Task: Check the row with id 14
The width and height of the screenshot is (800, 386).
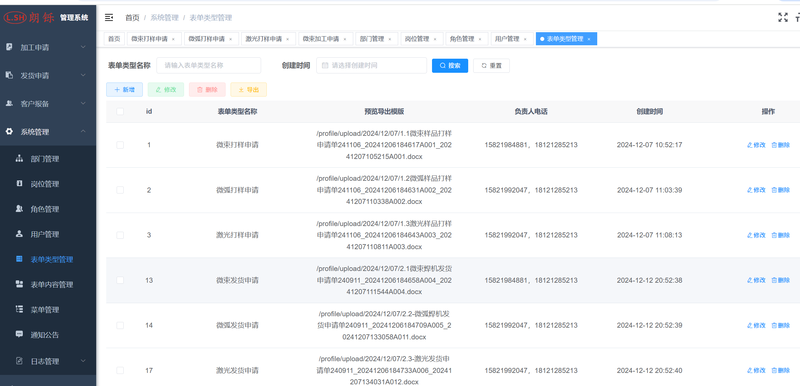Action: pos(120,325)
